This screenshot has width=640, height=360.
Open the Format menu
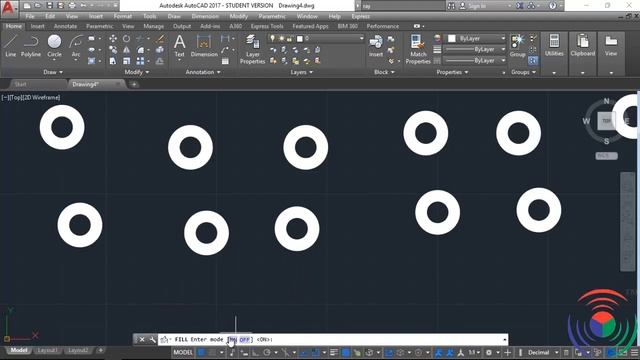pyautogui.click(x=123, y=16)
